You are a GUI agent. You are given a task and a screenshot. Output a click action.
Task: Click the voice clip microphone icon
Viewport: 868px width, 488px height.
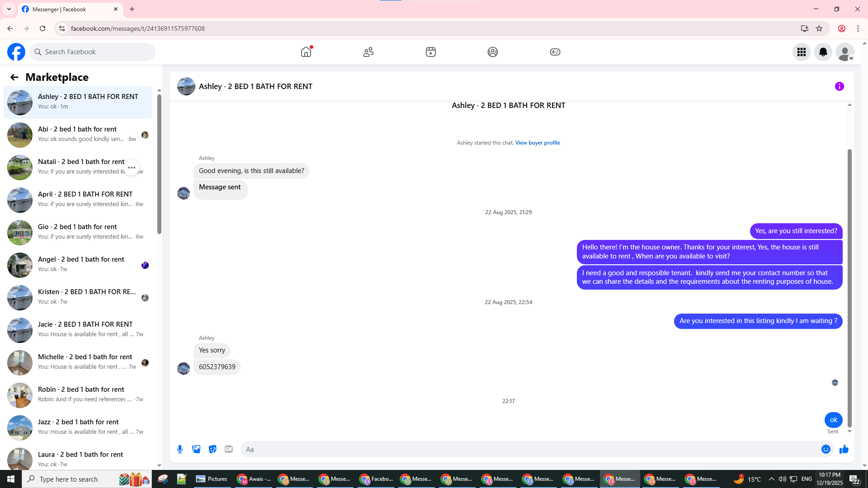[x=180, y=449]
